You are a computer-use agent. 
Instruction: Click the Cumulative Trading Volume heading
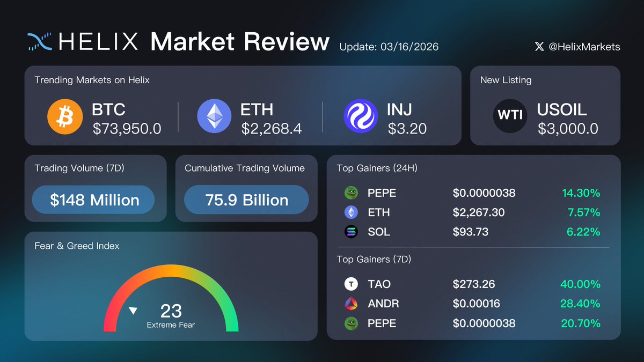245,168
